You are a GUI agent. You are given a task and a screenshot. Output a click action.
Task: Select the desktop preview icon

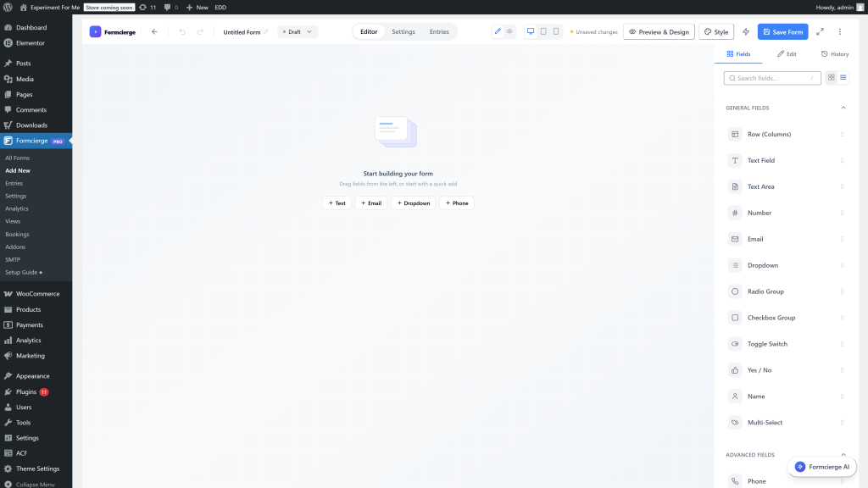tap(530, 30)
